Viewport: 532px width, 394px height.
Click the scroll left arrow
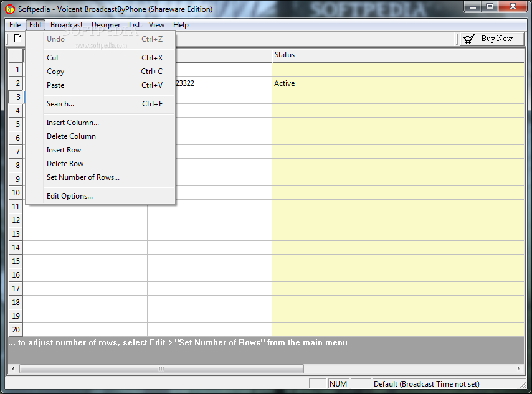click(x=13, y=368)
